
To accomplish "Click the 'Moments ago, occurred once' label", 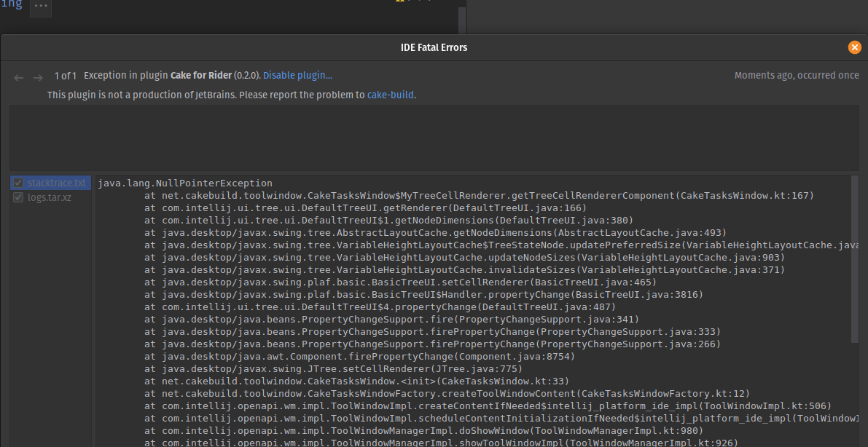I will click(797, 75).
